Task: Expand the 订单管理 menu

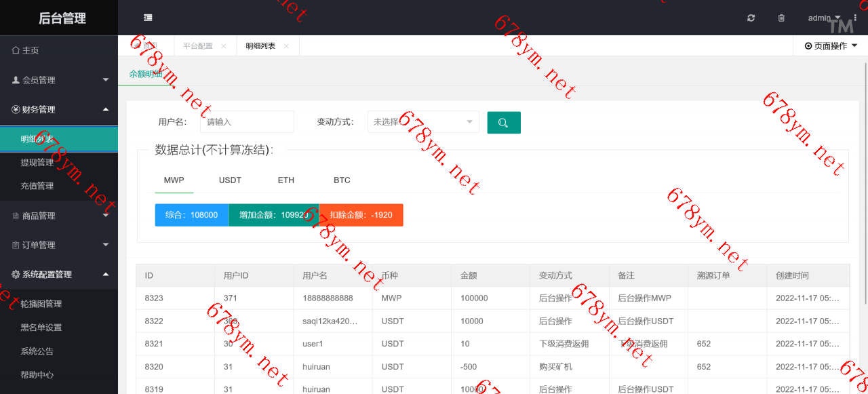Action: (59, 245)
